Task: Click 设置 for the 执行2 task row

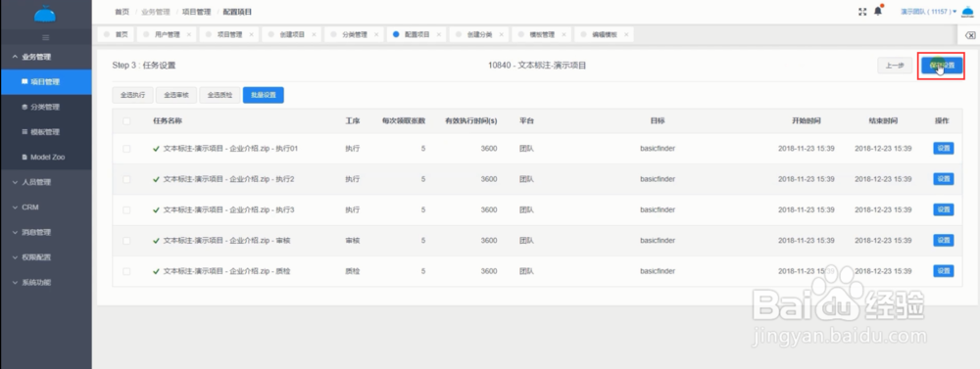Action: point(943,179)
